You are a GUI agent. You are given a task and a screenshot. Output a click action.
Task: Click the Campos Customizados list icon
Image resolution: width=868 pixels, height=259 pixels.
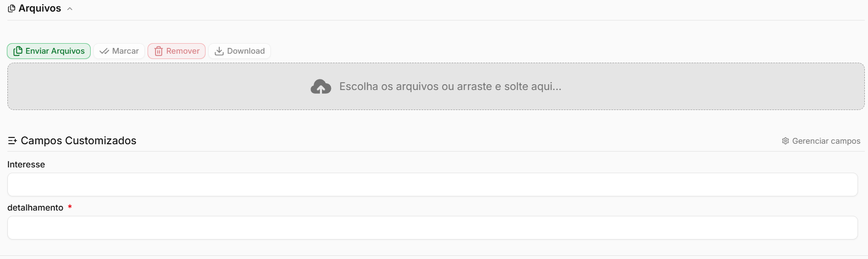(13, 141)
